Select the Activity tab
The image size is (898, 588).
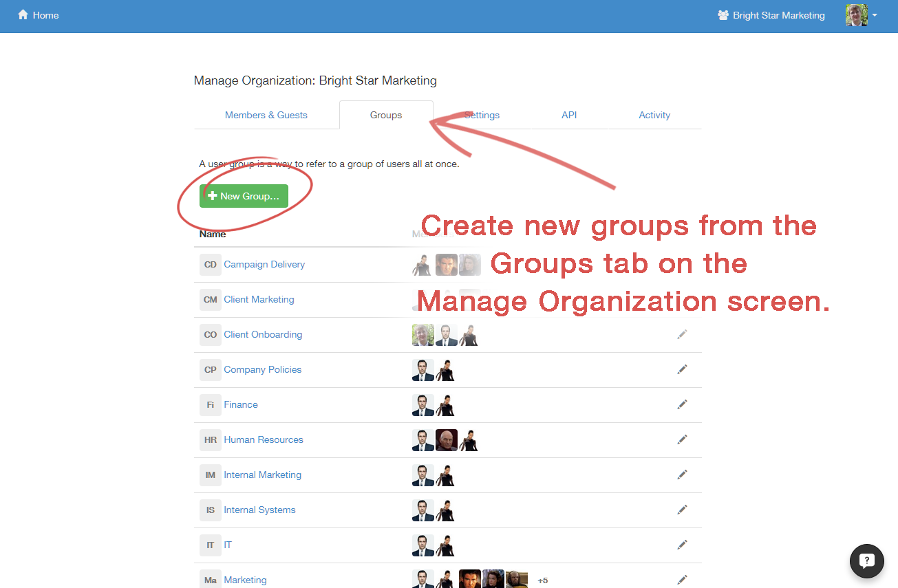654,115
